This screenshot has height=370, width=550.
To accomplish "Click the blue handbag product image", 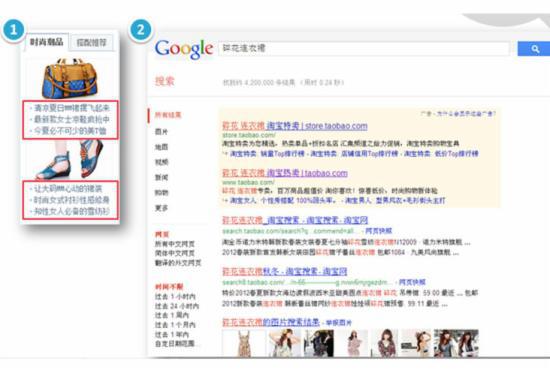I will pos(70,78).
